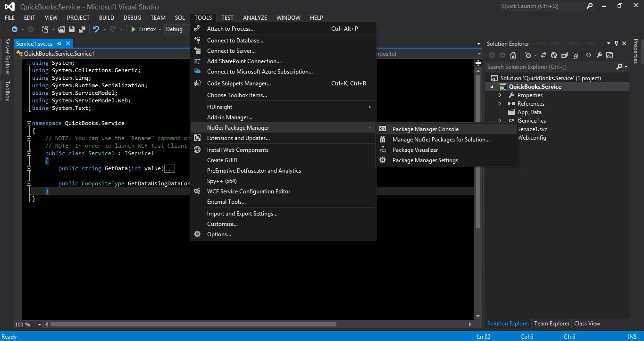Open the FILE menu
Viewport: 644px width, 341px height.
click(x=10, y=18)
